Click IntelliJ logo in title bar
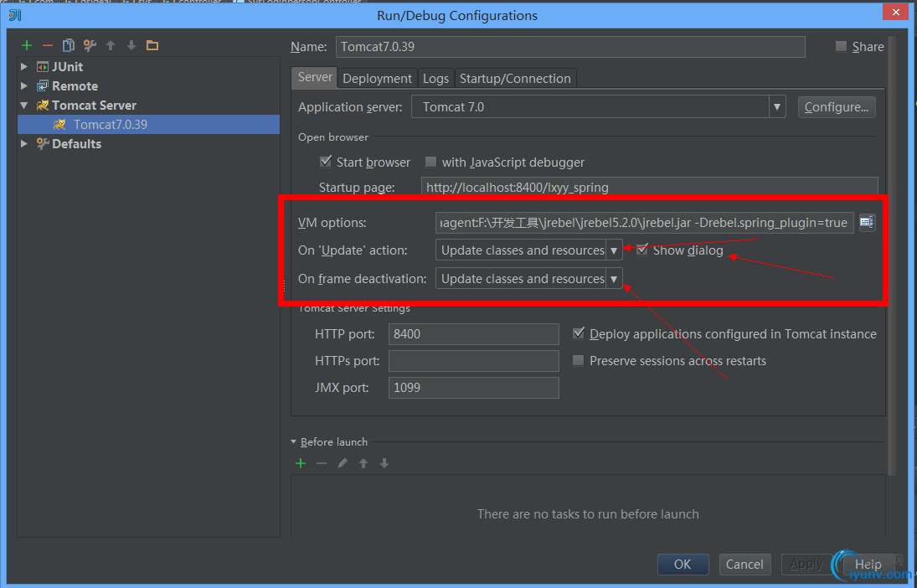 15,14
